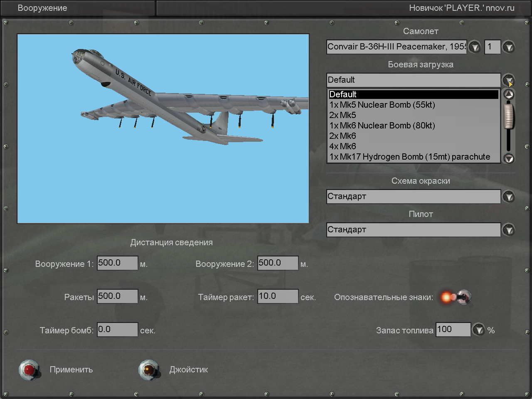The height and width of the screenshot is (399, 532).
Task: Click the Вооружение 1 distance field
Action: coord(117,263)
